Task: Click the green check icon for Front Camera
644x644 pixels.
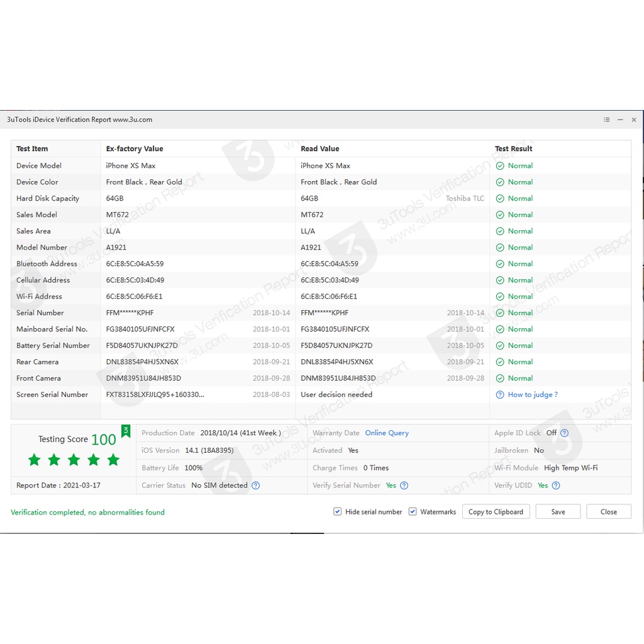Action: (x=500, y=378)
